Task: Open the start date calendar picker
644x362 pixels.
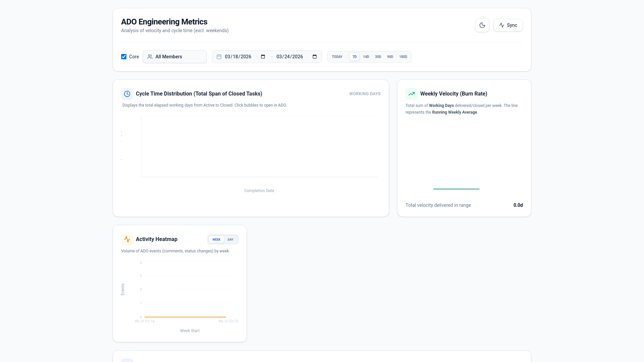Action: pos(263,57)
